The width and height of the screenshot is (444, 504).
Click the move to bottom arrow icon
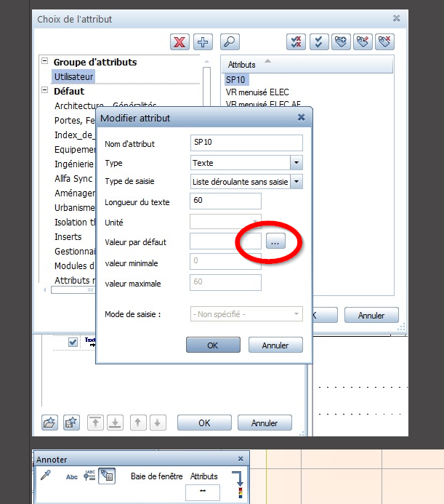pos(115,423)
